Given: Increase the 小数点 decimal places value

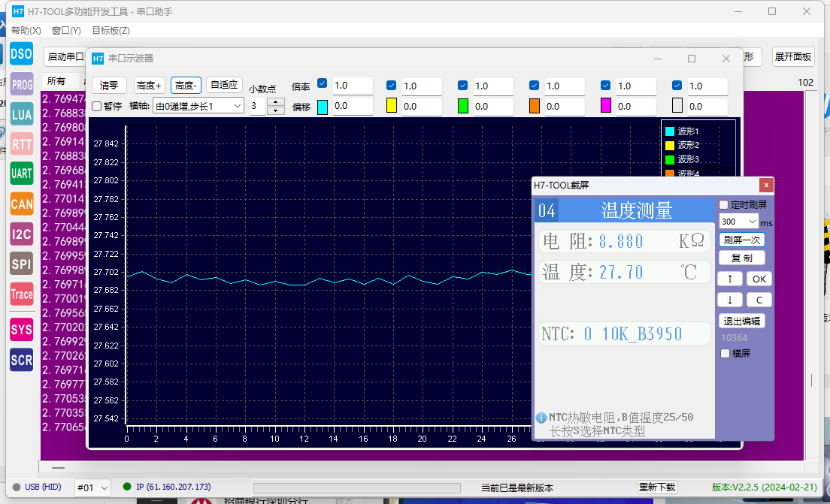Looking at the screenshot, I should click(x=275, y=102).
